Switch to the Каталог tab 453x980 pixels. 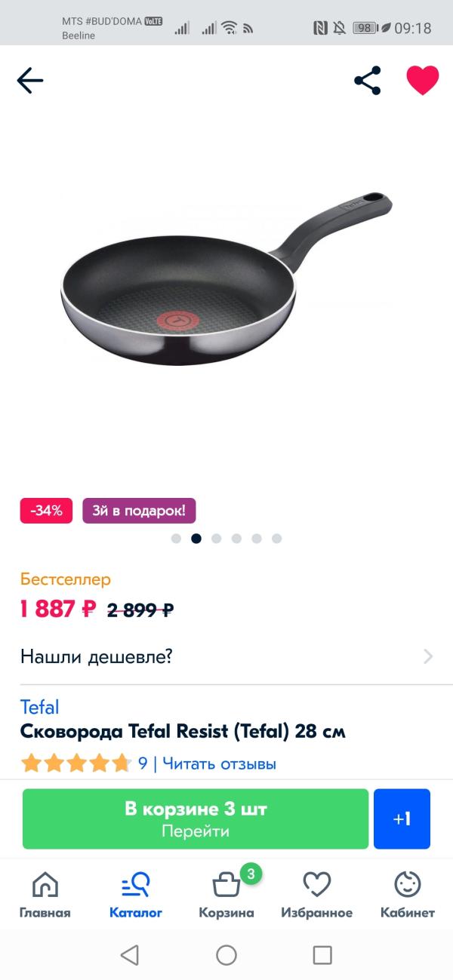(136, 895)
